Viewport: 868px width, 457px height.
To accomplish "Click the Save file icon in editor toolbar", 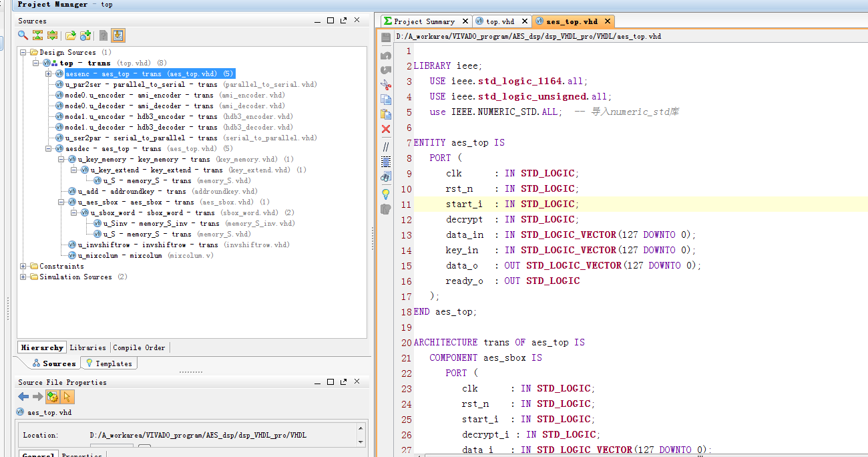I will [386, 39].
